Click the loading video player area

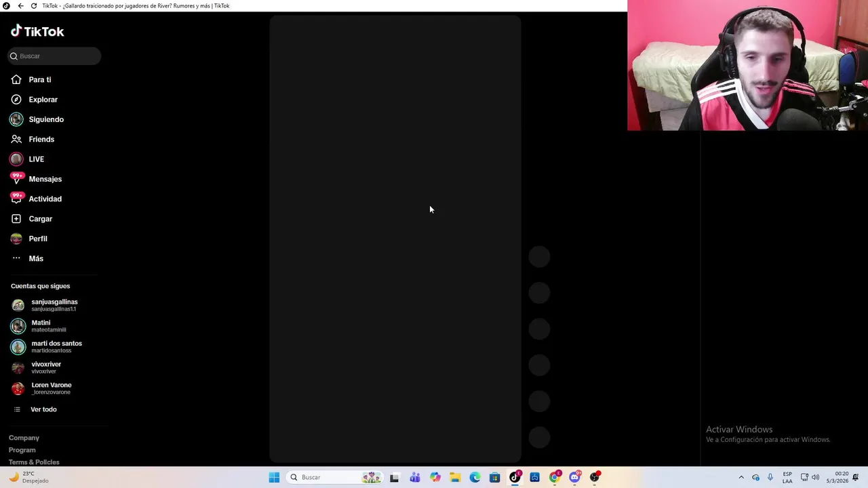395,239
